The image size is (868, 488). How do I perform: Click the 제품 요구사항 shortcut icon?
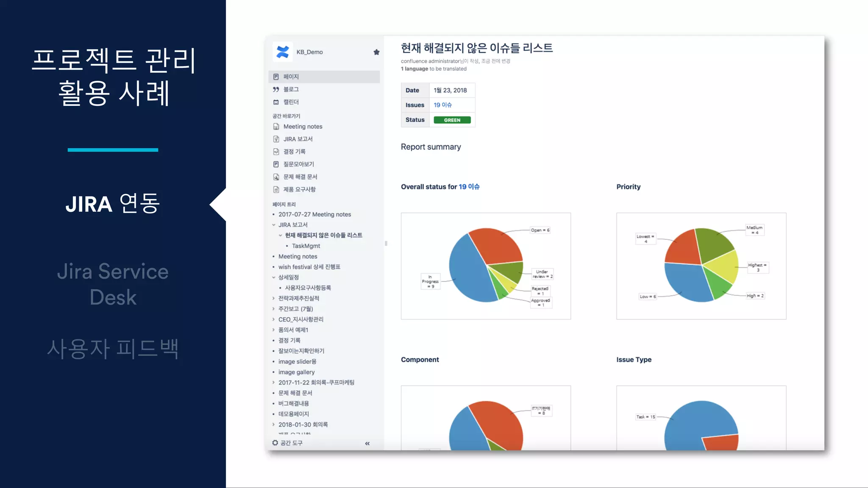click(276, 189)
